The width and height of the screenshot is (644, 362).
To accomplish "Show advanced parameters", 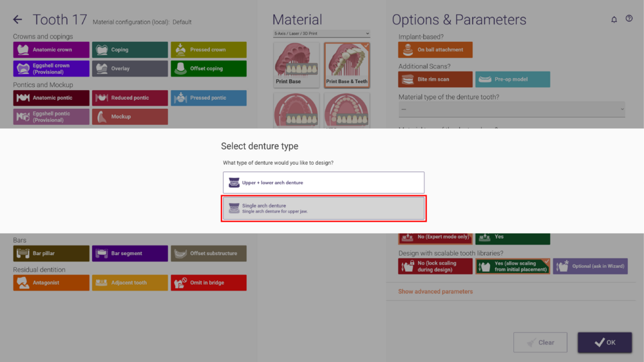I will (x=435, y=291).
